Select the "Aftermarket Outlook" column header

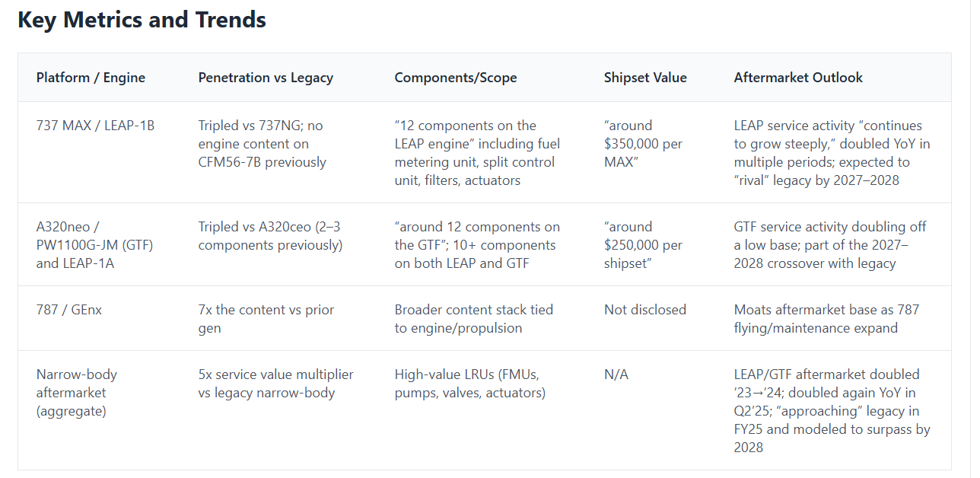click(798, 78)
